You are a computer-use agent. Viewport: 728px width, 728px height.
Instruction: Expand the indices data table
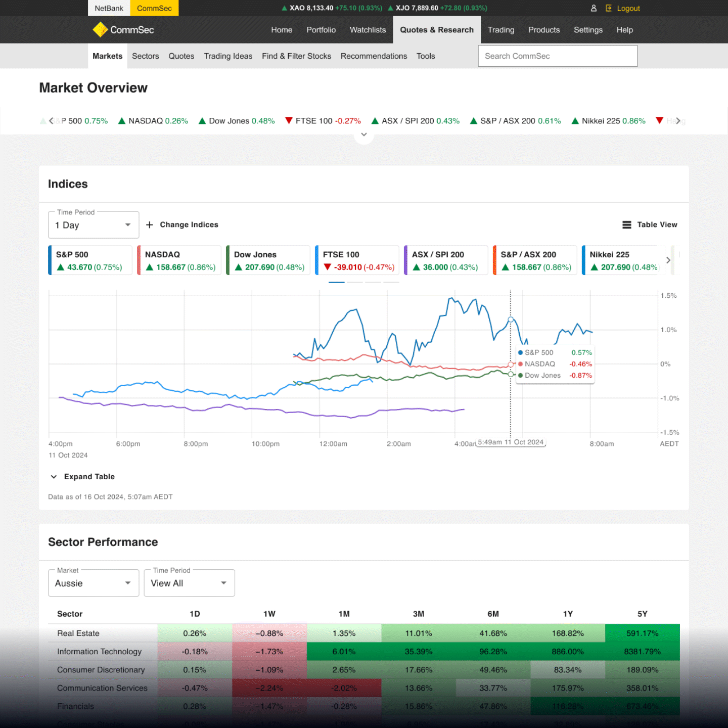pyautogui.click(x=83, y=476)
